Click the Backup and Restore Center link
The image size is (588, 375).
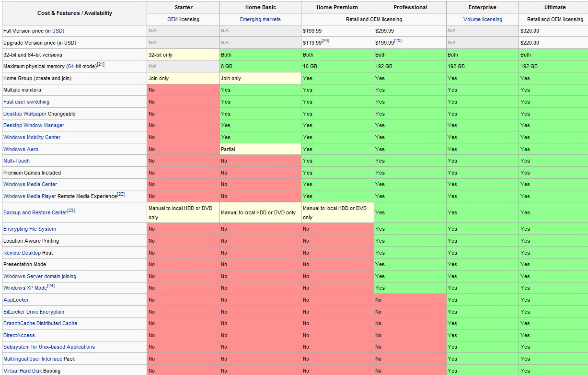click(x=35, y=212)
